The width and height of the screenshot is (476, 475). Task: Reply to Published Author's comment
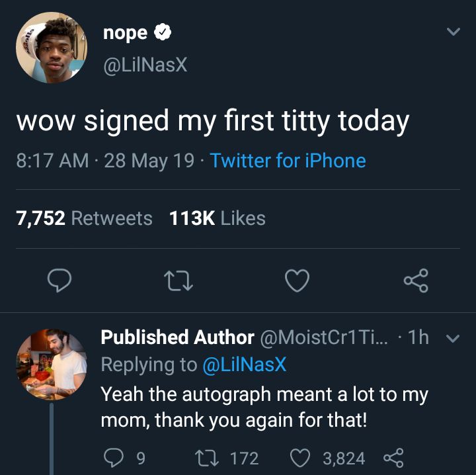(113, 458)
